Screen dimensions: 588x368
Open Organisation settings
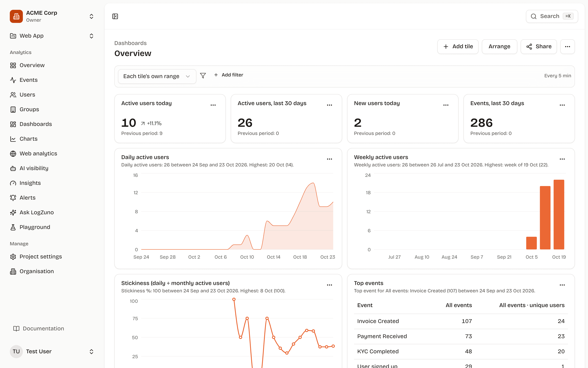(x=32, y=271)
